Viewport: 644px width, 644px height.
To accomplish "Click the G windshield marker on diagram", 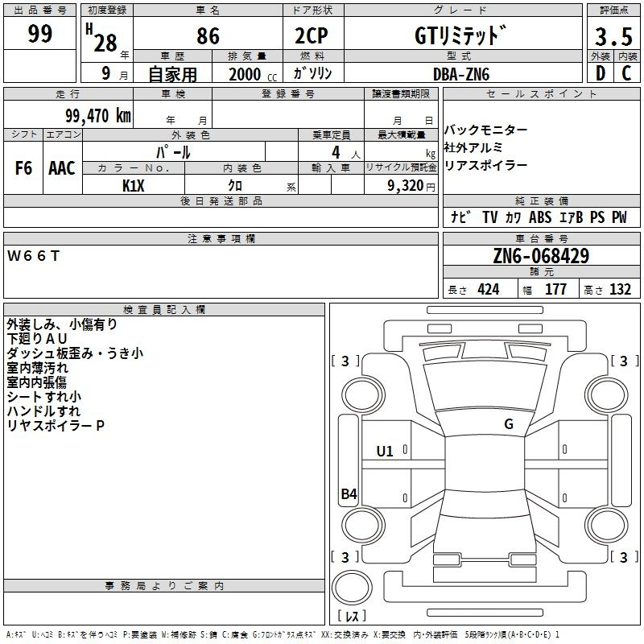I will (508, 424).
